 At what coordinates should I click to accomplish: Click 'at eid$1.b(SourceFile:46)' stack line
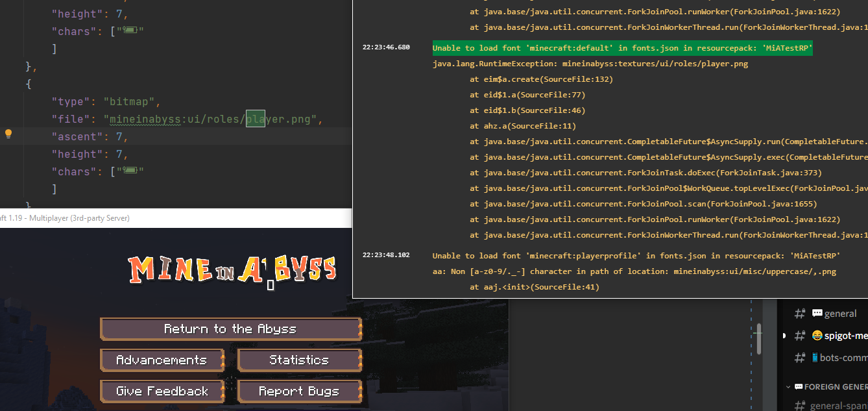527,110
